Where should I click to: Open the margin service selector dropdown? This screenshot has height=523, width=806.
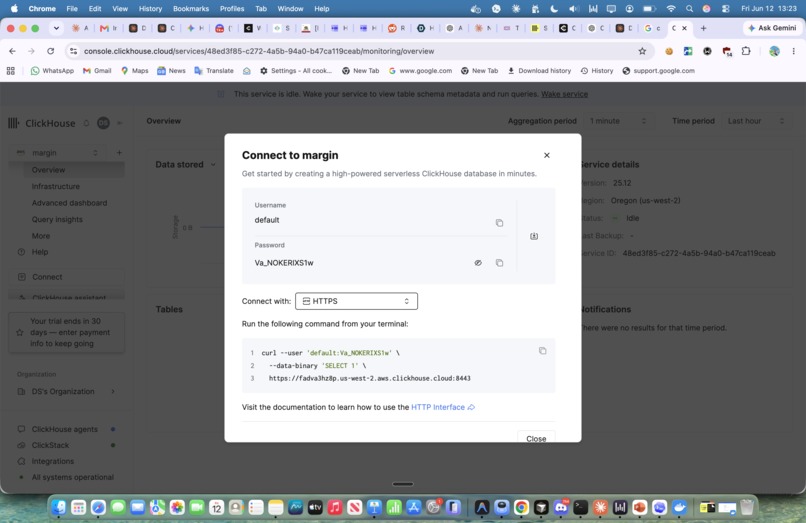click(58, 153)
